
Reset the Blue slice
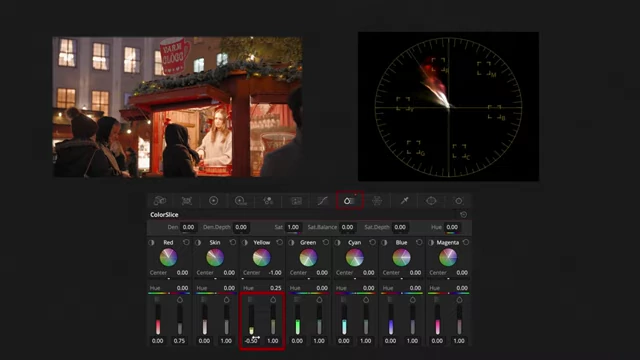(x=419, y=242)
